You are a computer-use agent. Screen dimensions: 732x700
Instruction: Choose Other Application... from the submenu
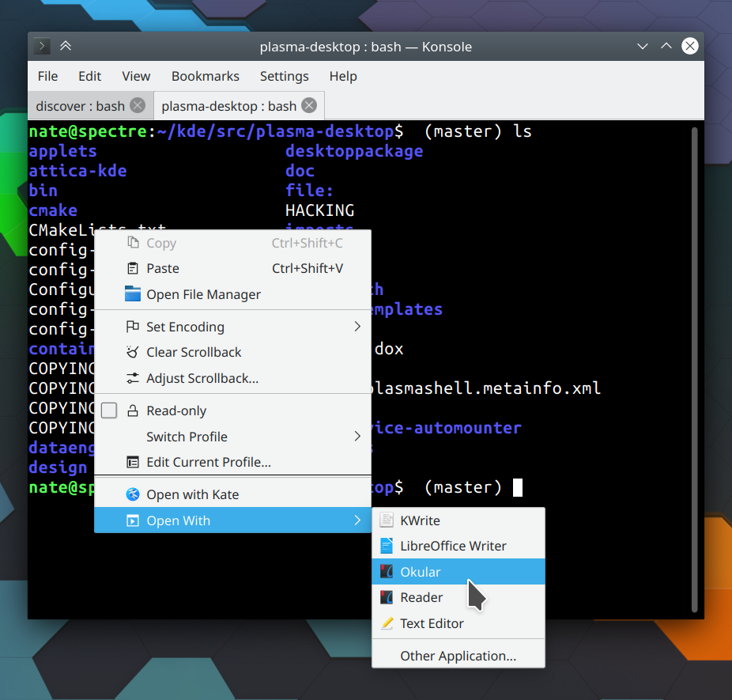(458, 656)
